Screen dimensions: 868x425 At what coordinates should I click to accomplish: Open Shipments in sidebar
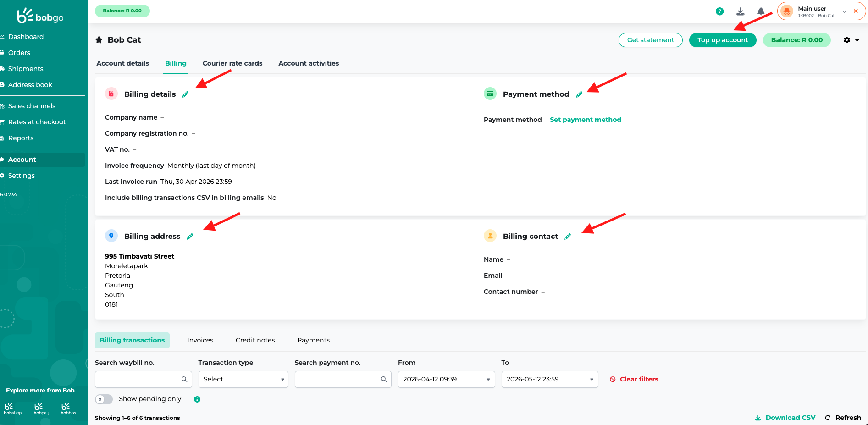click(26, 69)
